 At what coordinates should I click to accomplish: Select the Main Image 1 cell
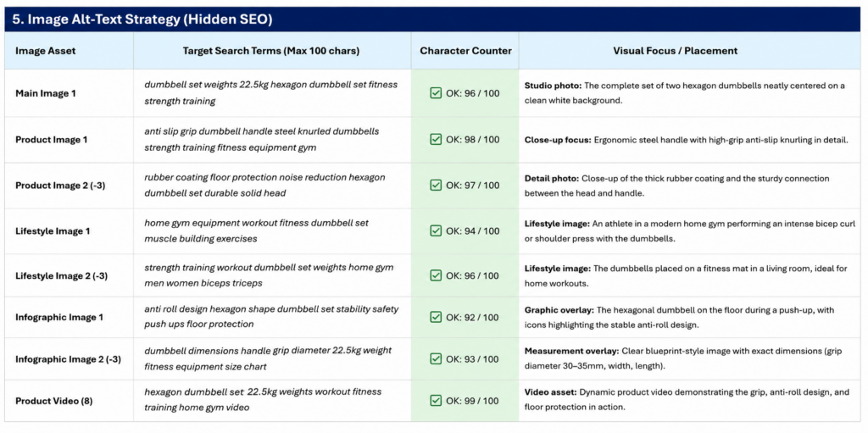[70, 93]
